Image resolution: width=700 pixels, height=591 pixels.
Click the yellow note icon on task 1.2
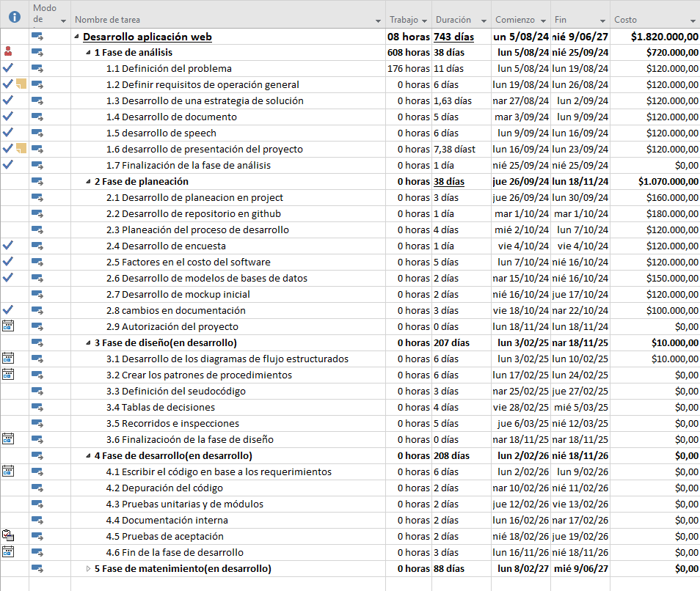point(20,84)
